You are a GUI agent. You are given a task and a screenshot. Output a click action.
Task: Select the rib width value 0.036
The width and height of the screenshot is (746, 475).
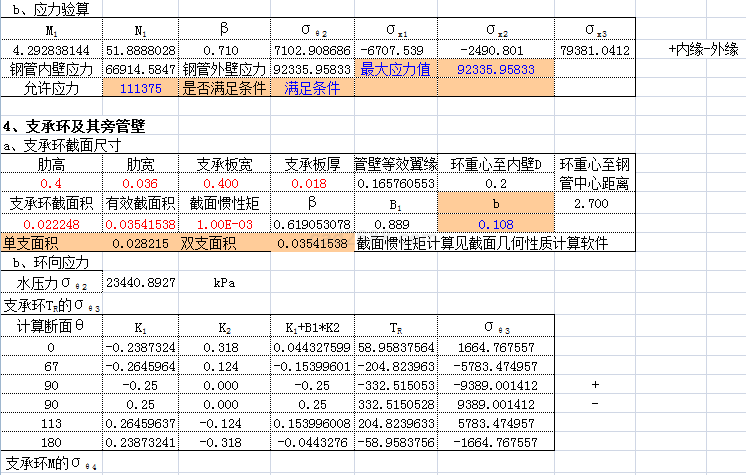click(140, 184)
